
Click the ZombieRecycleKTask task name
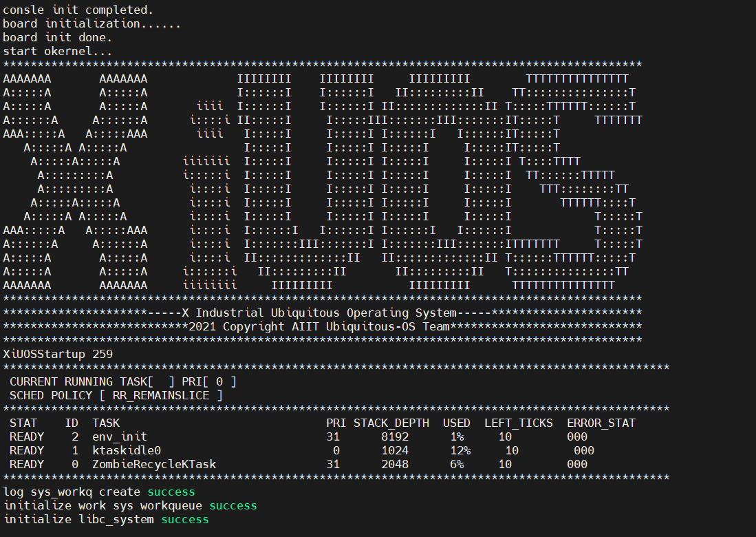(154, 465)
